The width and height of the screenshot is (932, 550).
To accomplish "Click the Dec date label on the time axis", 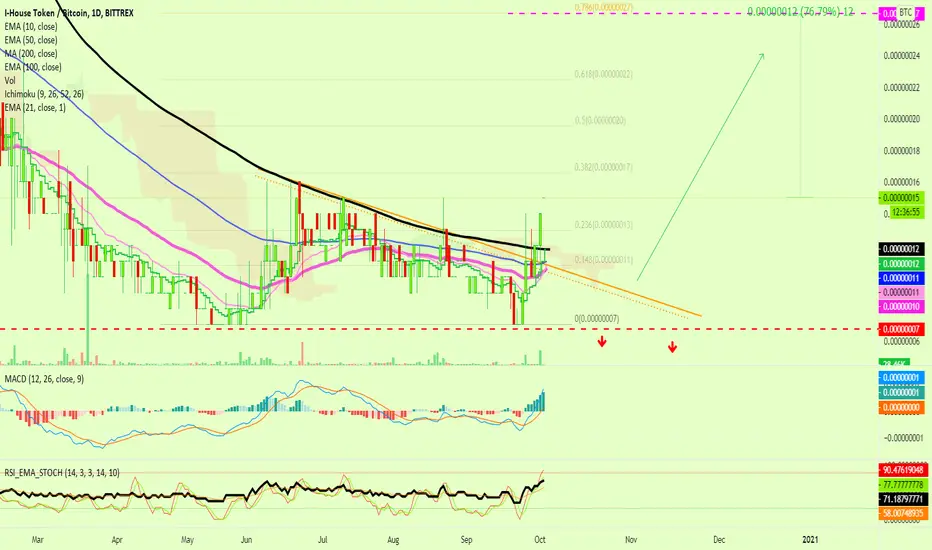I will click(x=719, y=540).
